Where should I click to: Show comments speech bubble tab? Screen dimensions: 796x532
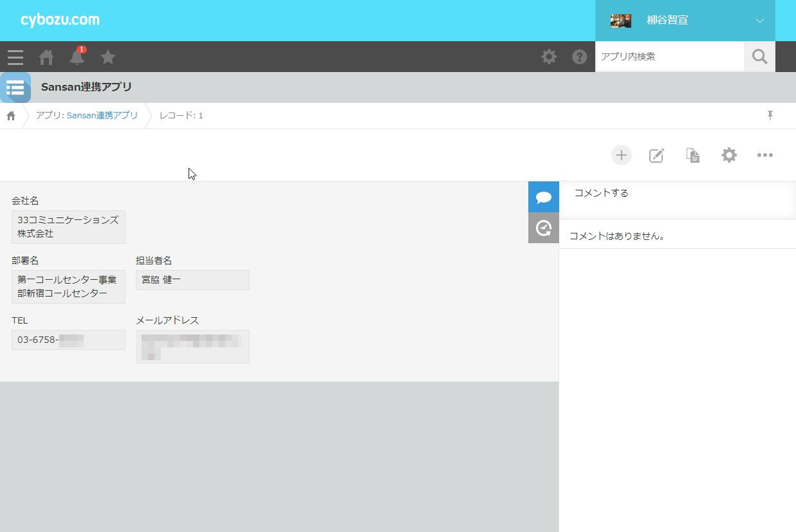[544, 197]
